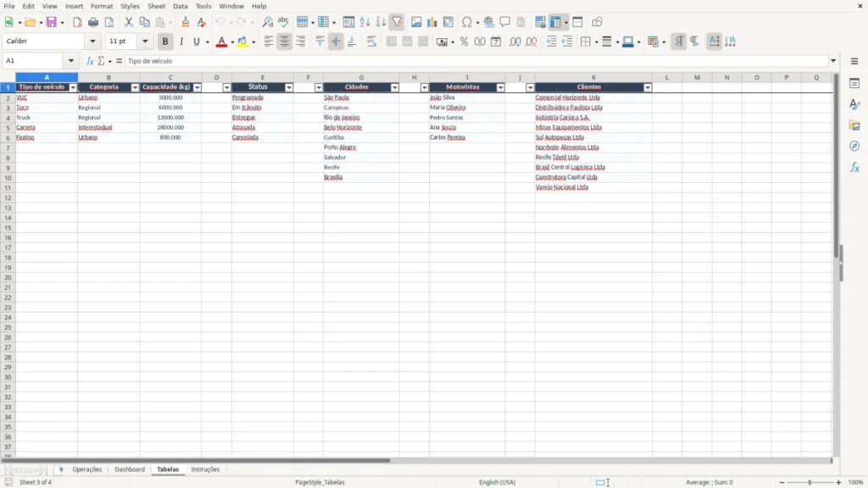Viewport: 868px width, 488px height.
Task: Click the Name Box cell reference field
Action: pyautogui.click(x=34, y=61)
